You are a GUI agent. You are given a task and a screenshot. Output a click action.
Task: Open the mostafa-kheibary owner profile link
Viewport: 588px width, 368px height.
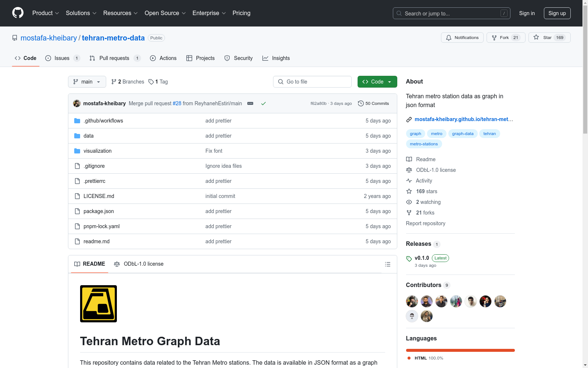coord(49,38)
